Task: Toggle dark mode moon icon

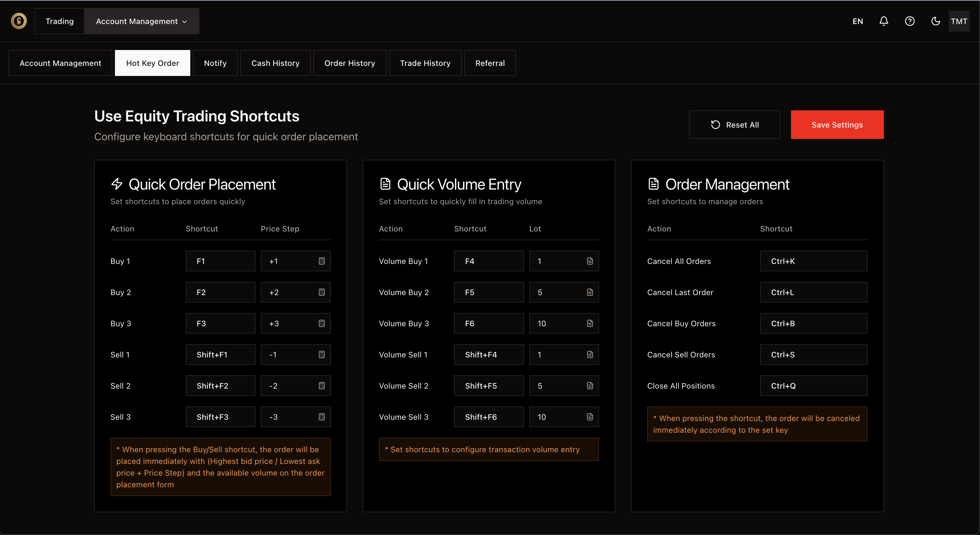Action: [935, 21]
